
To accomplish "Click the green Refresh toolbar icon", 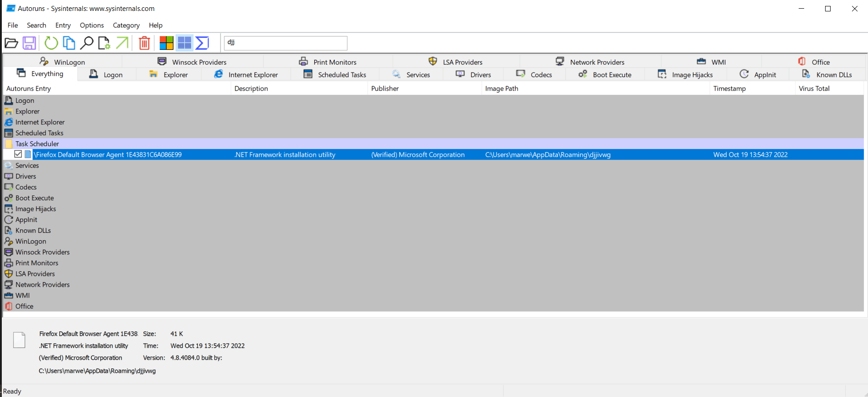I will coord(51,43).
